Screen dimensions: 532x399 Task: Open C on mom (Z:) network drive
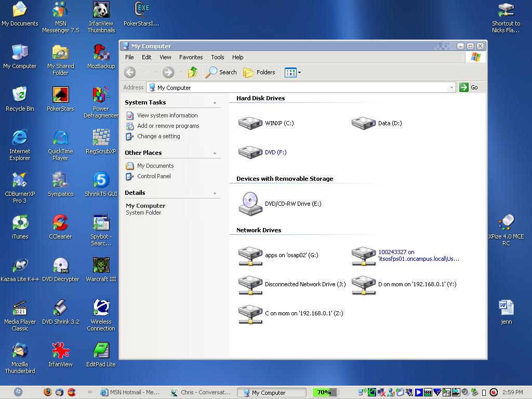[x=290, y=313]
